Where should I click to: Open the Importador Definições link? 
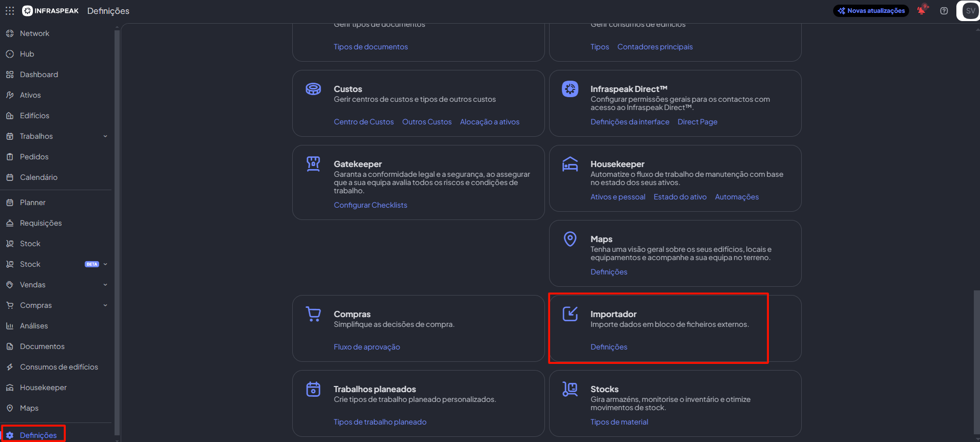click(x=609, y=347)
